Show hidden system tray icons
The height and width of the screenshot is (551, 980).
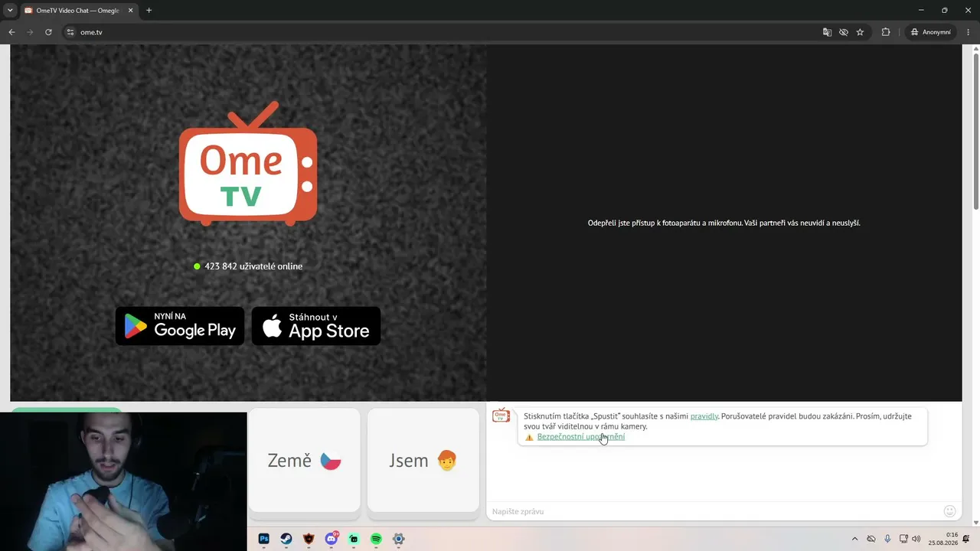click(854, 539)
